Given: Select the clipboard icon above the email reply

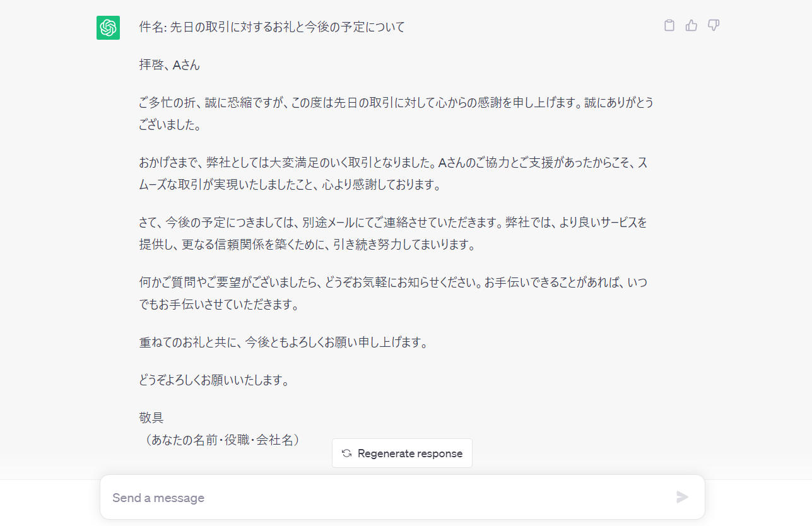Looking at the screenshot, I should click(669, 25).
